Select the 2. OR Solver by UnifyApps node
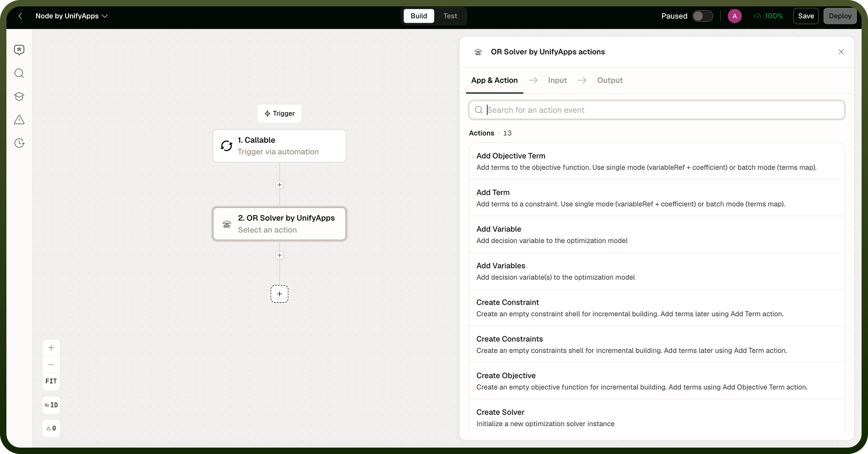The image size is (868, 454). pyautogui.click(x=279, y=224)
